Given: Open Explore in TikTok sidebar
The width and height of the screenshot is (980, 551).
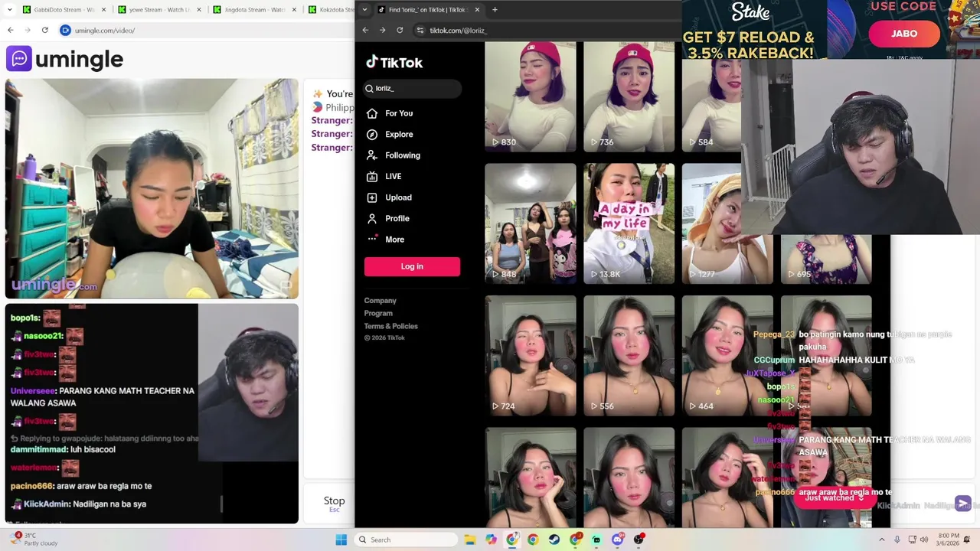Looking at the screenshot, I should coord(399,134).
